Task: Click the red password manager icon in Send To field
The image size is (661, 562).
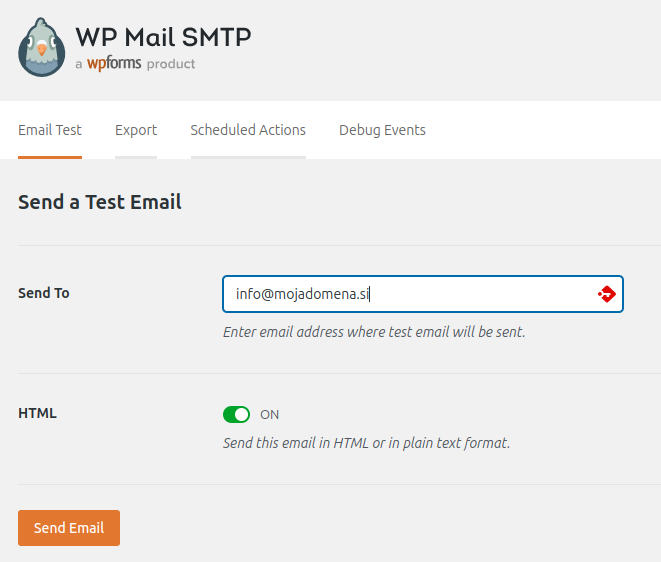Action: point(607,294)
